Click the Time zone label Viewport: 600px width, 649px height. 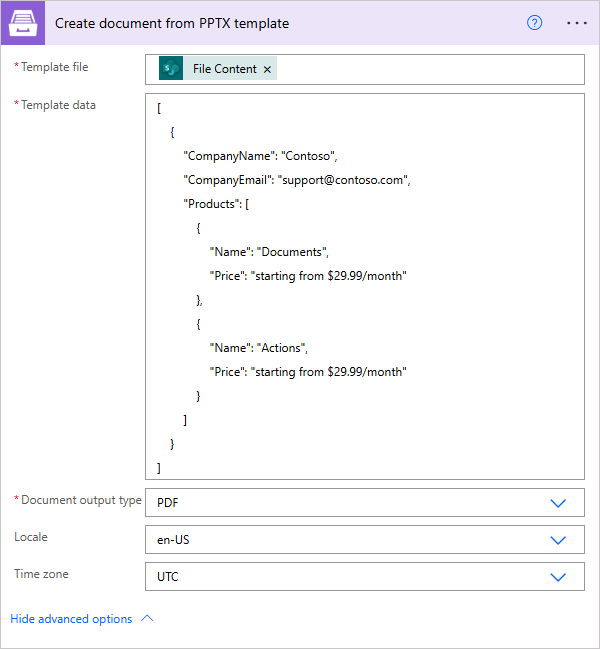click(x=41, y=574)
